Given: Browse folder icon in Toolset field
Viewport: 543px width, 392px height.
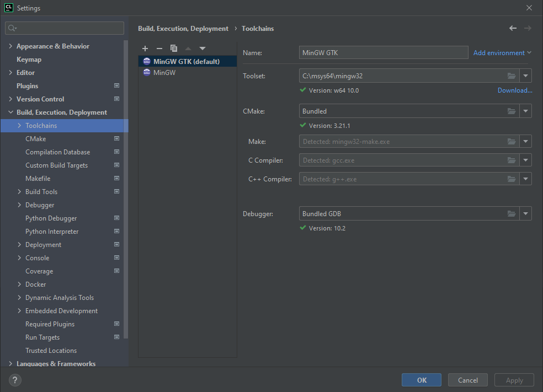Looking at the screenshot, I should click(x=512, y=76).
